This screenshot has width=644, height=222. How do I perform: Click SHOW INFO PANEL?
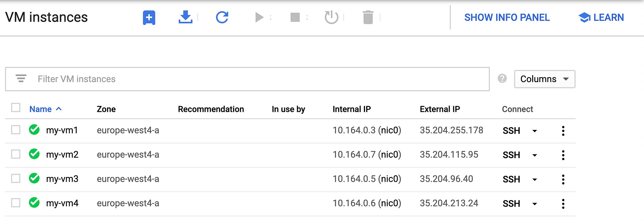(x=507, y=17)
